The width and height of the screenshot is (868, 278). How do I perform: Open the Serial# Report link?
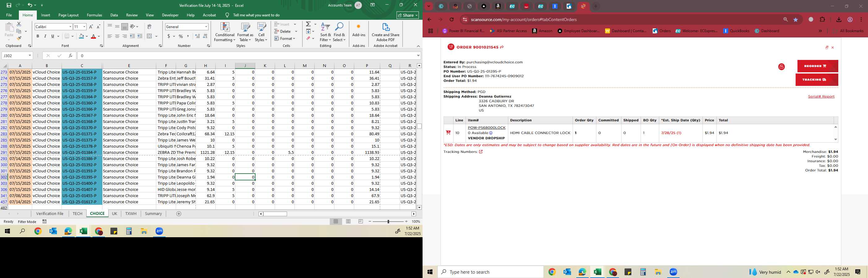click(821, 97)
